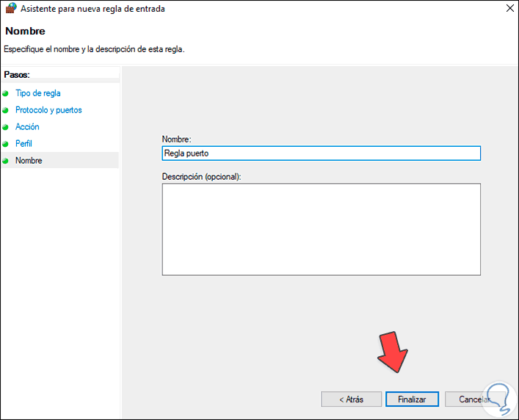The width and height of the screenshot is (519, 420).
Task: Select the Nombre step in sidebar
Action: click(29, 160)
